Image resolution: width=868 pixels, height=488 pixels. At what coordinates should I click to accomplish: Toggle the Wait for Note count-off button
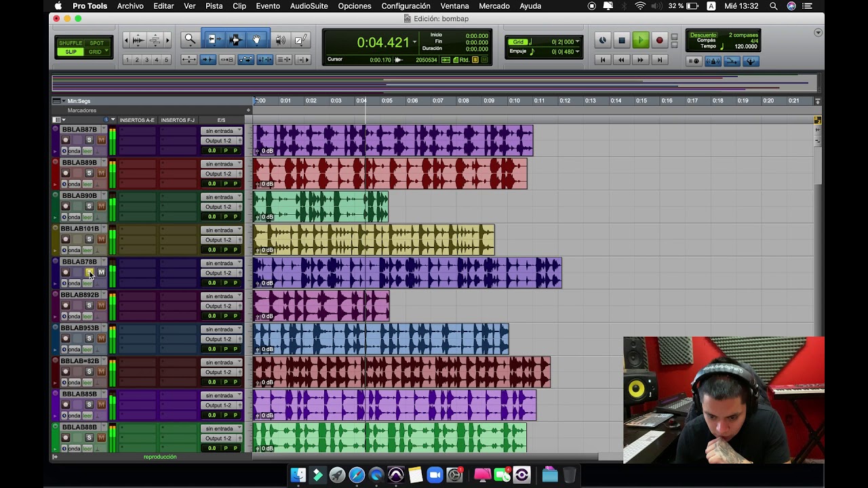694,61
